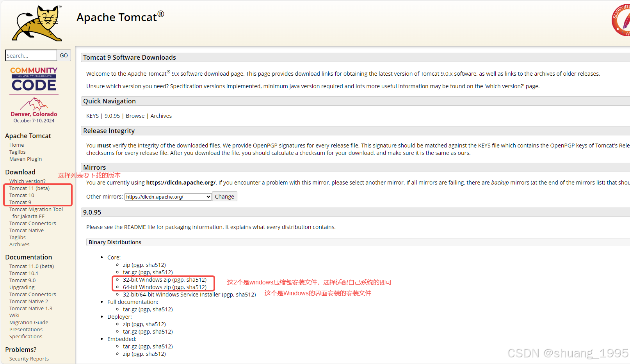Open the README file link
This screenshot has width=630, height=364.
[135, 227]
